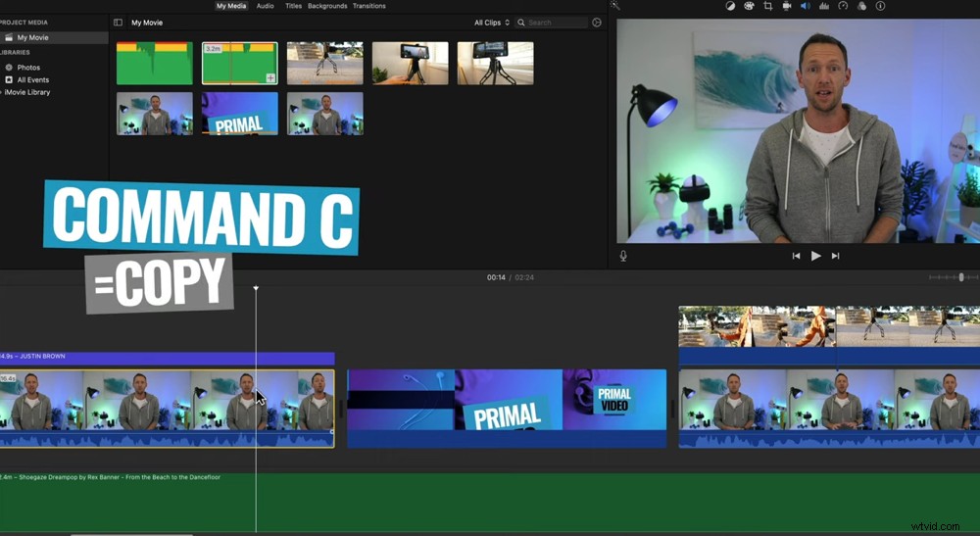
Task: Open the volume adjustment tool
Action: click(806, 6)
